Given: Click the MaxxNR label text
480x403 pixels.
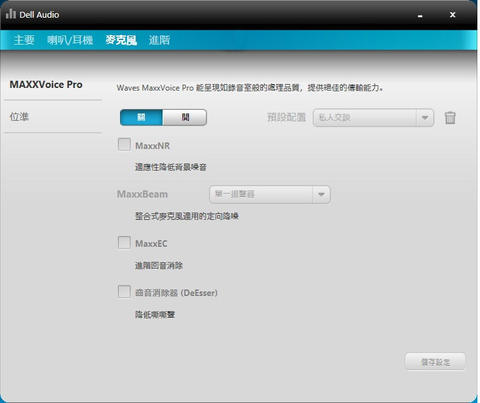Looking at the screenshot, I should pos(152,146).
